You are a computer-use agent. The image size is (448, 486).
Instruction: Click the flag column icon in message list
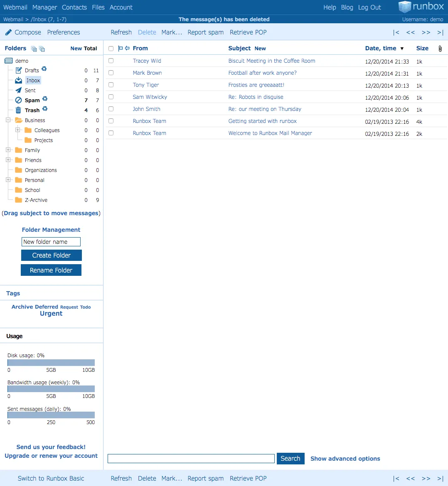tap(121, 48)
